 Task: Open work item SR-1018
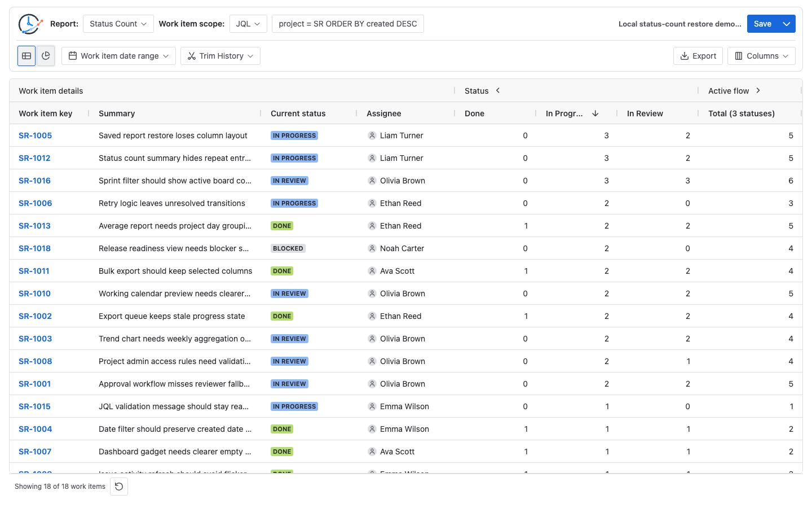(x=34, y=248)
